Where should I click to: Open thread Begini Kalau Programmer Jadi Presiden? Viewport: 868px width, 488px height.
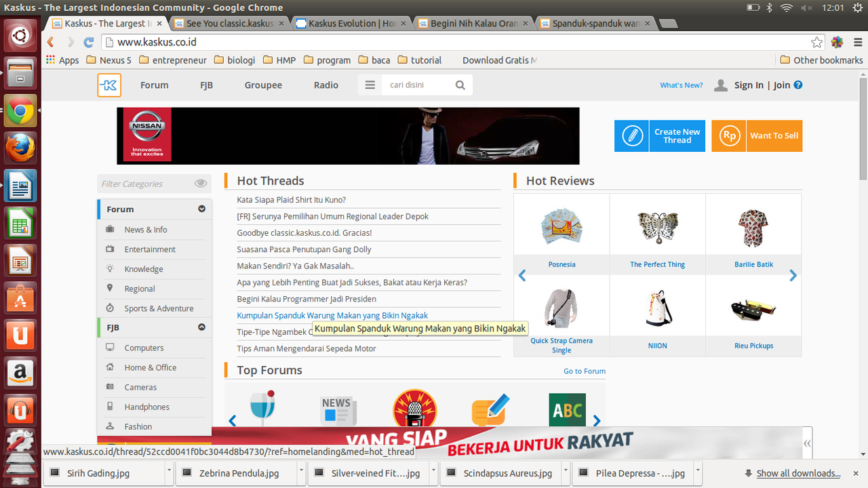click(x=307, y=299)
